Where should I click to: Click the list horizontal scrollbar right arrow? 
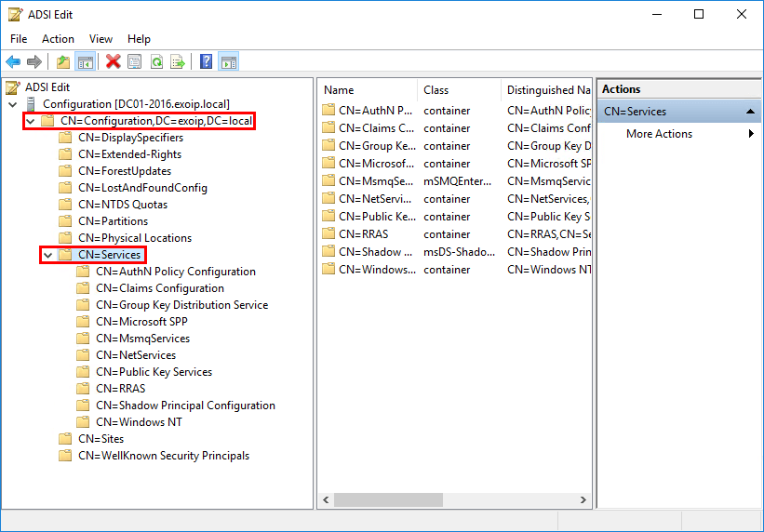(x=583, y=499)
